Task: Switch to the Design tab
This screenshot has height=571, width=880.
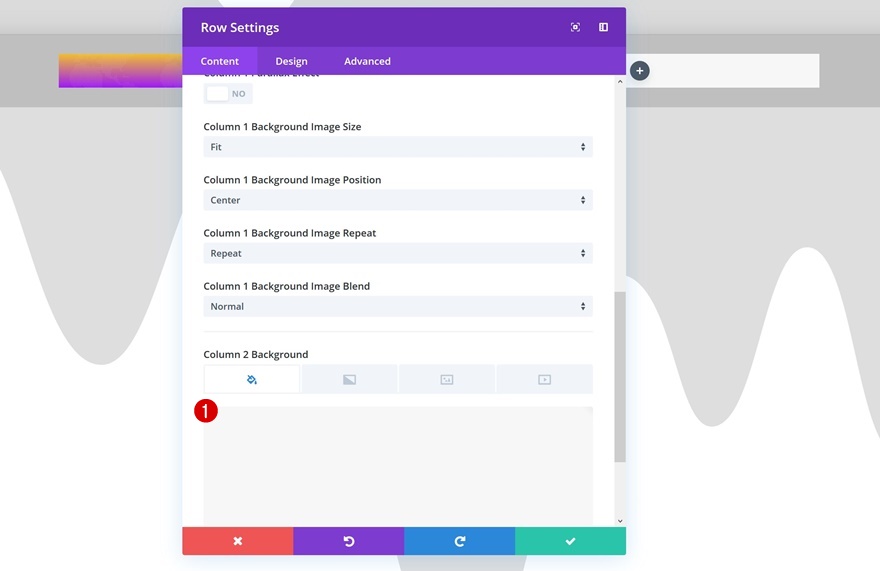Action: coord(291,61)
